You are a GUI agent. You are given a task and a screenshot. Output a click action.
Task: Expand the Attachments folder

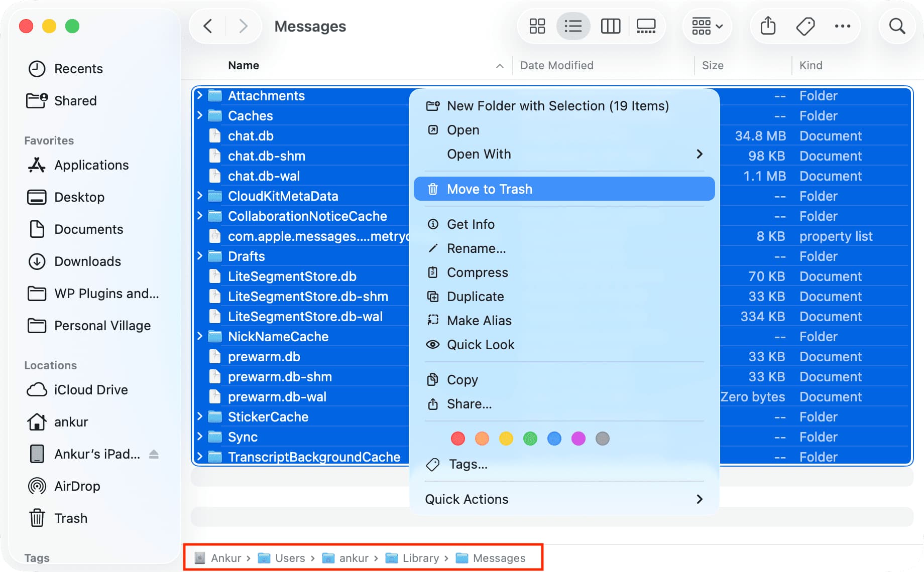[x=200, y=95]
